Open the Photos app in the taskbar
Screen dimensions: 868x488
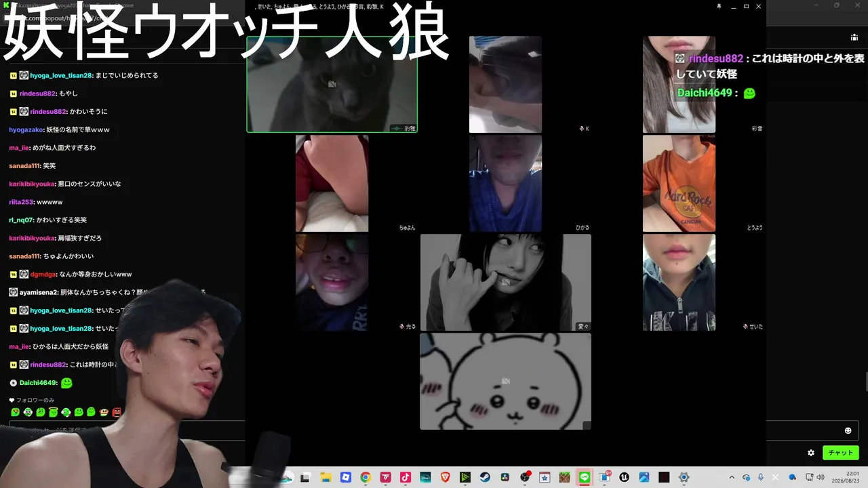coord(644,477)
